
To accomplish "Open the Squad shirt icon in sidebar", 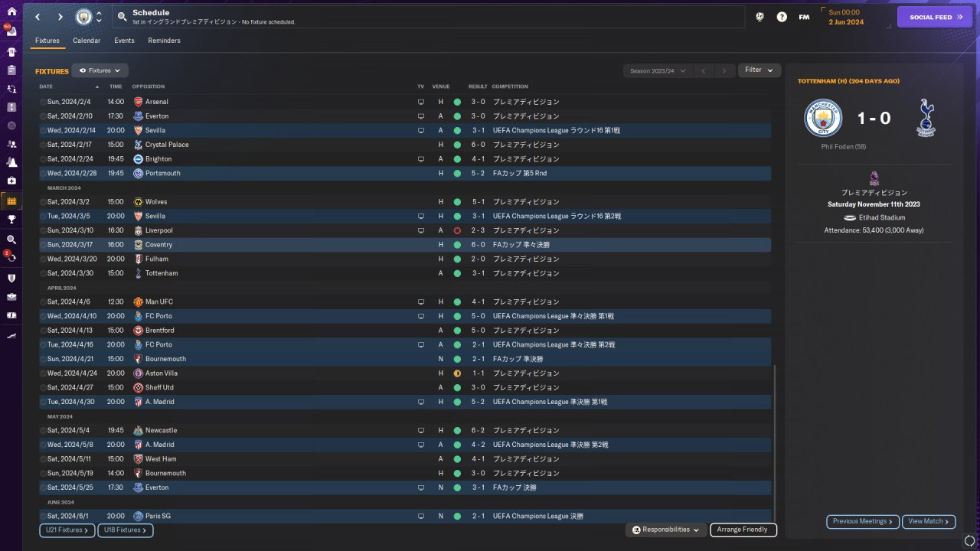I will (11, 52).
